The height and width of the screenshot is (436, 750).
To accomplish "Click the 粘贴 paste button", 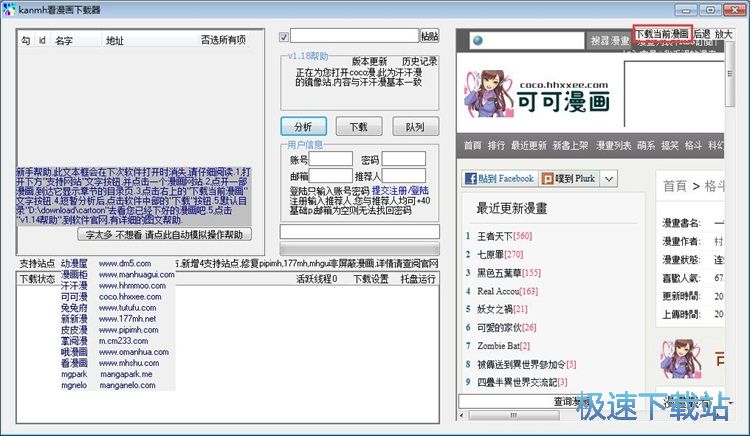I will [x=429, y=36].
